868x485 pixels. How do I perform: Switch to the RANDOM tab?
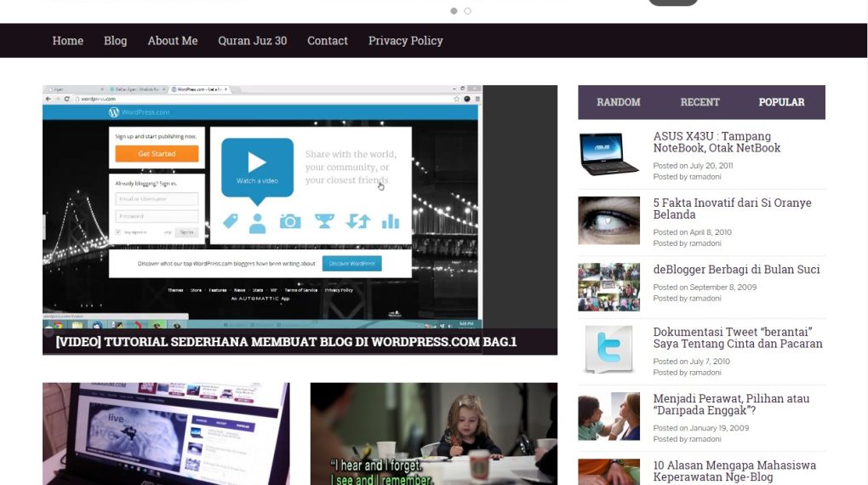point(619,102)
